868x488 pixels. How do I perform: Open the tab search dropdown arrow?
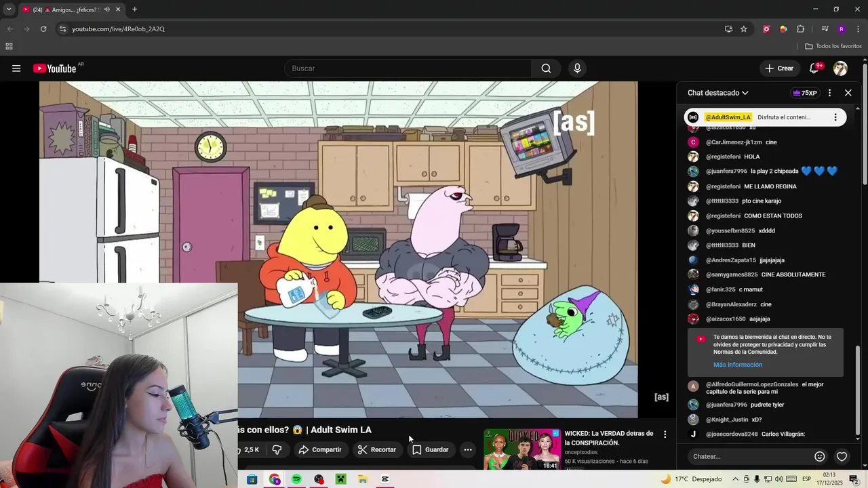9,9
